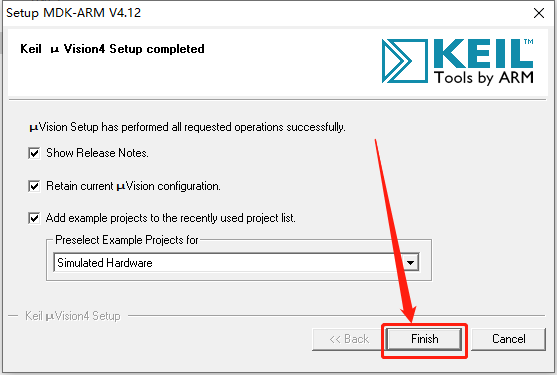The width and height of the screenshot is (557, 375).
Task: Click the operations performed successfully message
Action: pyautogui.click(x=187, y=127)
